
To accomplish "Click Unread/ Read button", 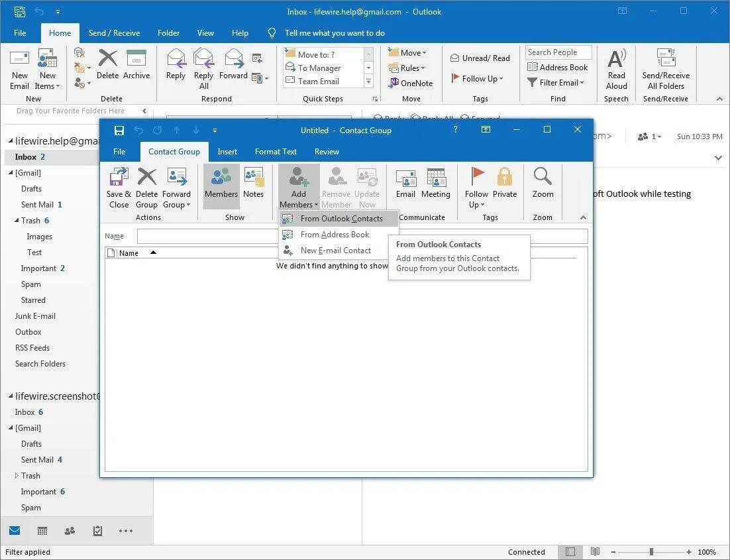I will 480,58.
